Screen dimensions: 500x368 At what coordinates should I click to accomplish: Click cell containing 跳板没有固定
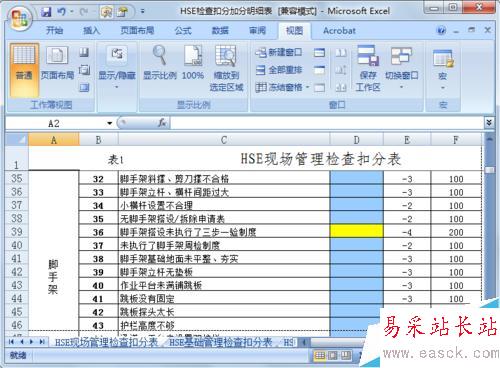tap(224, 298)
